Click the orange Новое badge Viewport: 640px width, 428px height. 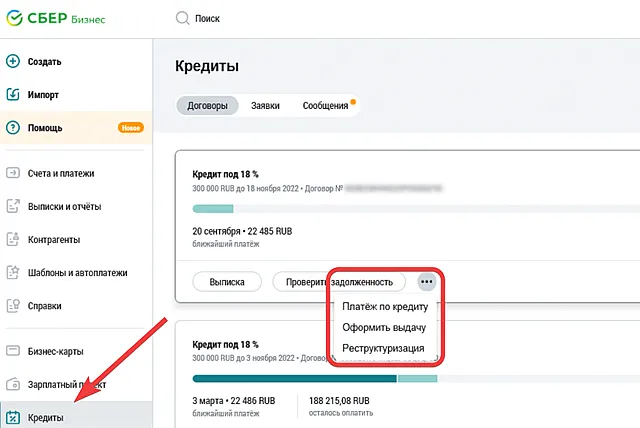(131, 128)
